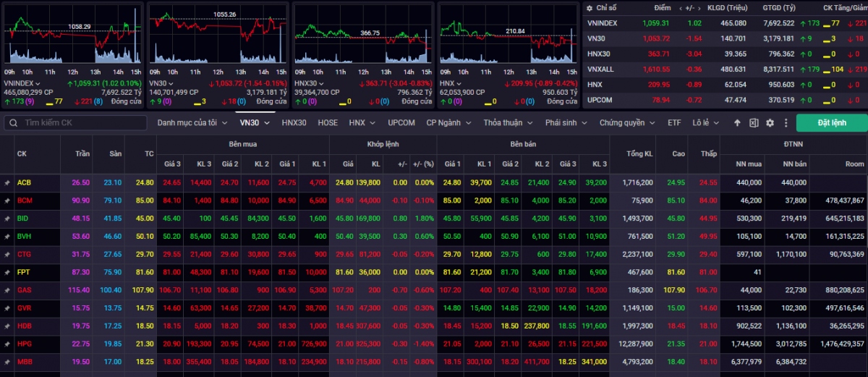Open the Thỏa thuận dropdown

pyautogui.click(x=508, y=123)
